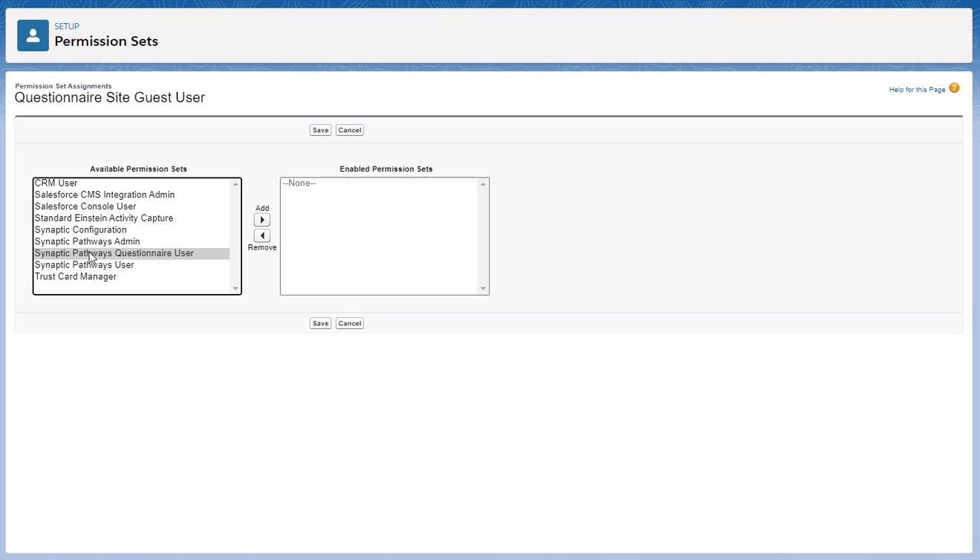Screen dimensions: 980x560
Task: Click the top Cancel button
Action: 349,130
